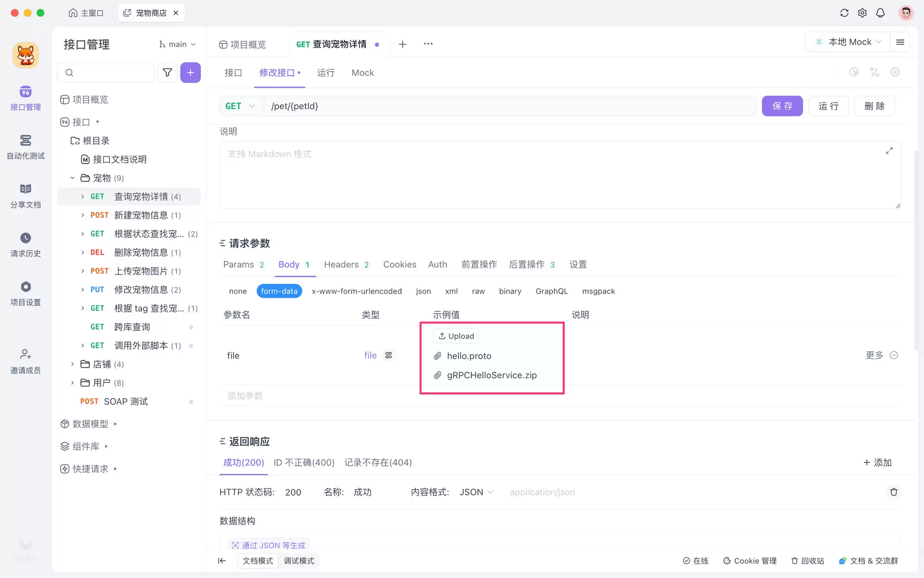The width and height of the screenshot is (924, 578).
Task: Expand the 店铺 folder
Action: [73, 364]
